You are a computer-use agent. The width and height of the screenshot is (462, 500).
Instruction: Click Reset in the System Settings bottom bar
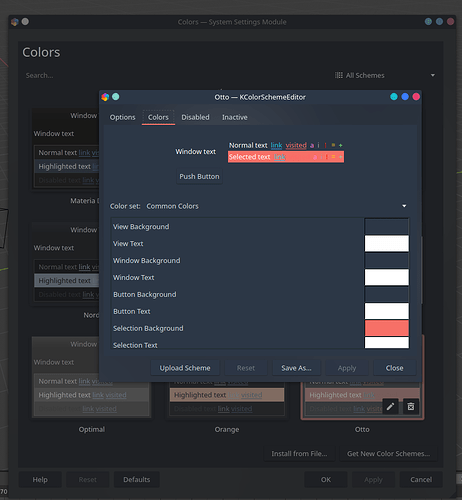[x=88, y=480]
